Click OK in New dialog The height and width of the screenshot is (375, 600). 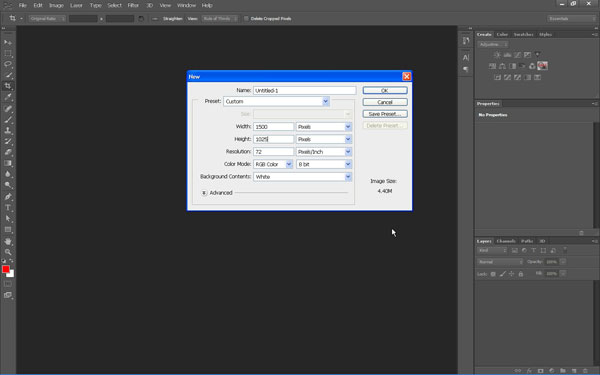tap(385, 90)
